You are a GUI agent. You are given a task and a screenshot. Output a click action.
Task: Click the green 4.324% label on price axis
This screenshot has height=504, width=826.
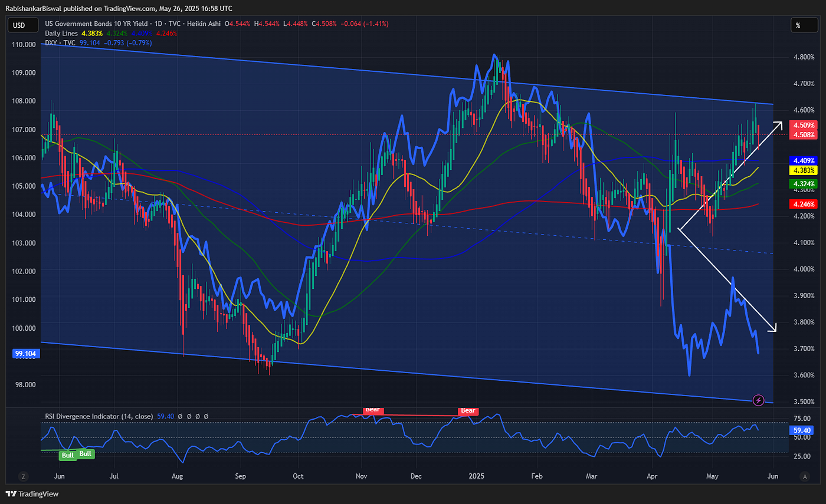804,184
